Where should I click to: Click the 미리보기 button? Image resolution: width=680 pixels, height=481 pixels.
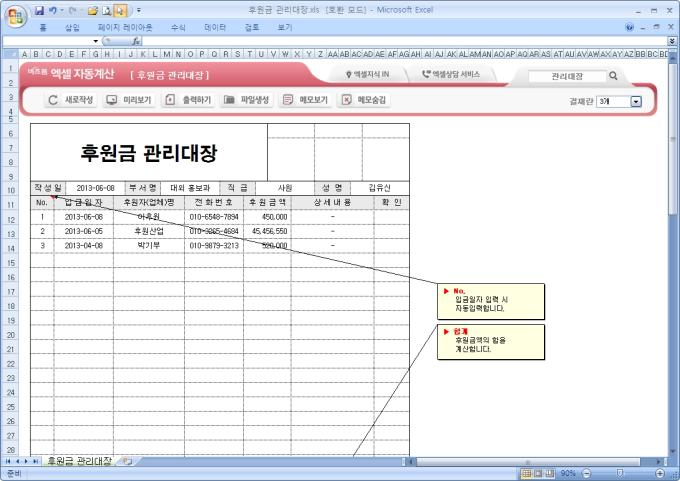[x=129, y=100]
